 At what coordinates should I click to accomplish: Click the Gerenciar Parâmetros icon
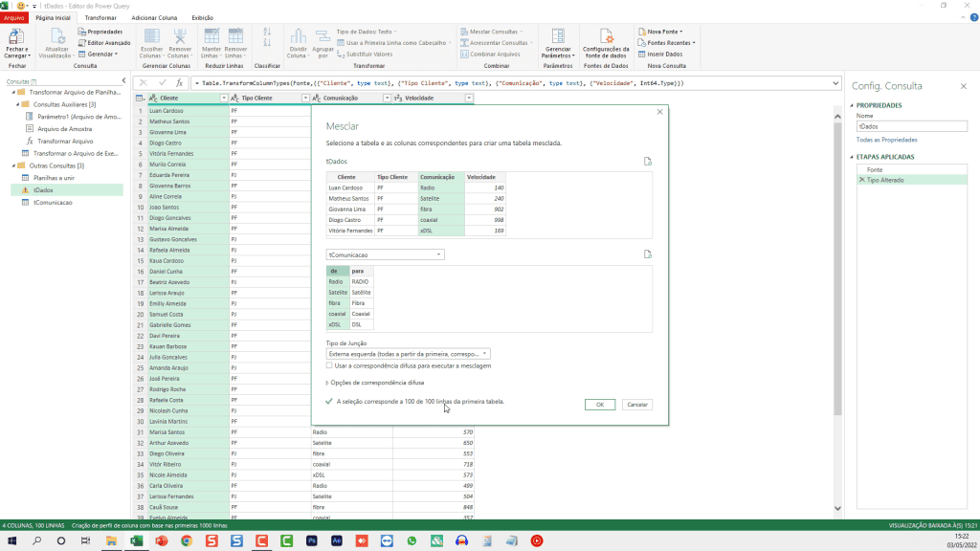point(558,38)
